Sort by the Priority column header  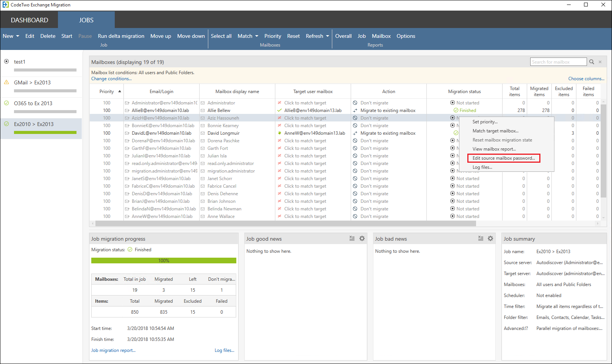pos(107,92)
